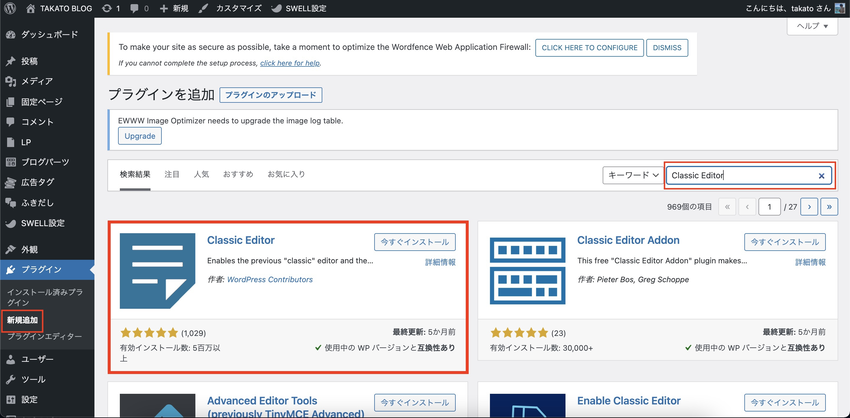Click プラグインのアップロード button
Screen dimensions: 850x418
click(271, 95)
